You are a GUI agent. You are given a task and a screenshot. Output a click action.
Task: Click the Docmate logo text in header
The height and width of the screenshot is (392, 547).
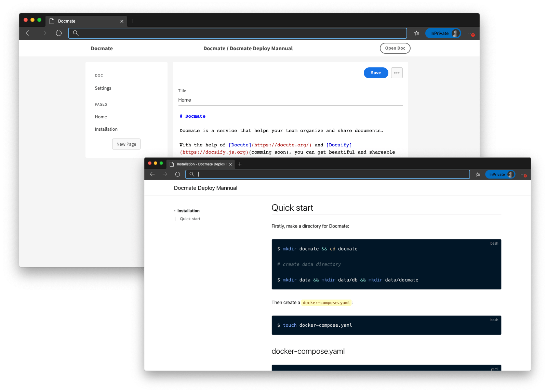102,49
